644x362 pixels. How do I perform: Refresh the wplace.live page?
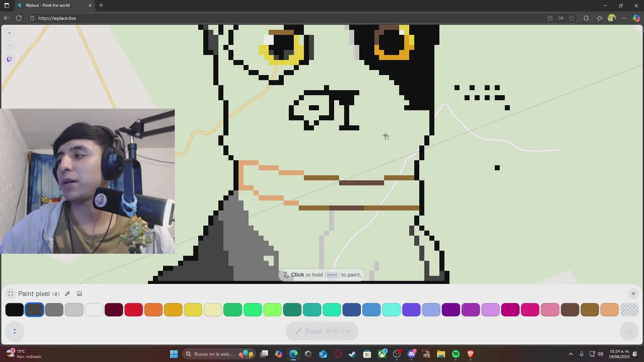(x=19, y=18)
